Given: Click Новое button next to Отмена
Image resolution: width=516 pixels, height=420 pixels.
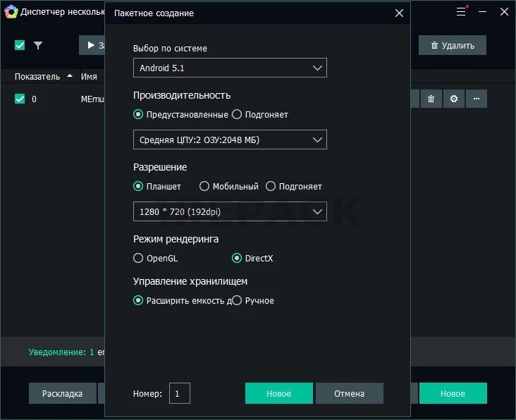Looking at the screenshot, I should click(278, 393).
